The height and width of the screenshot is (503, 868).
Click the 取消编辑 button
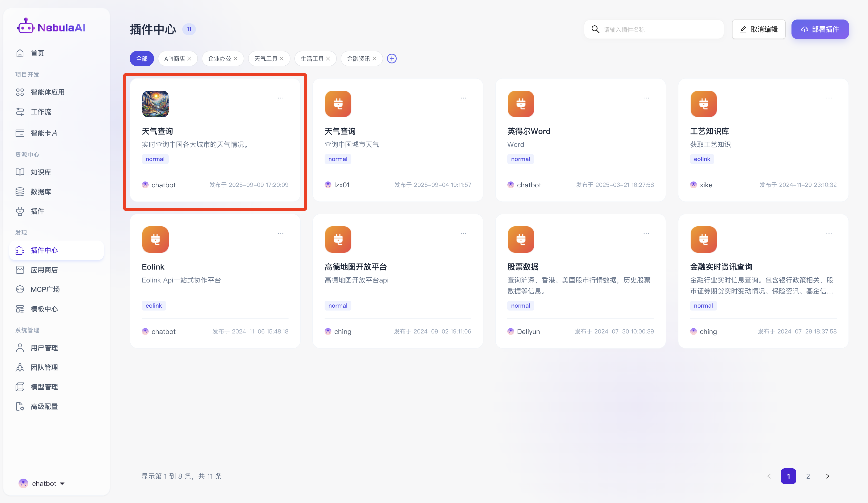(x=759, y=29)
